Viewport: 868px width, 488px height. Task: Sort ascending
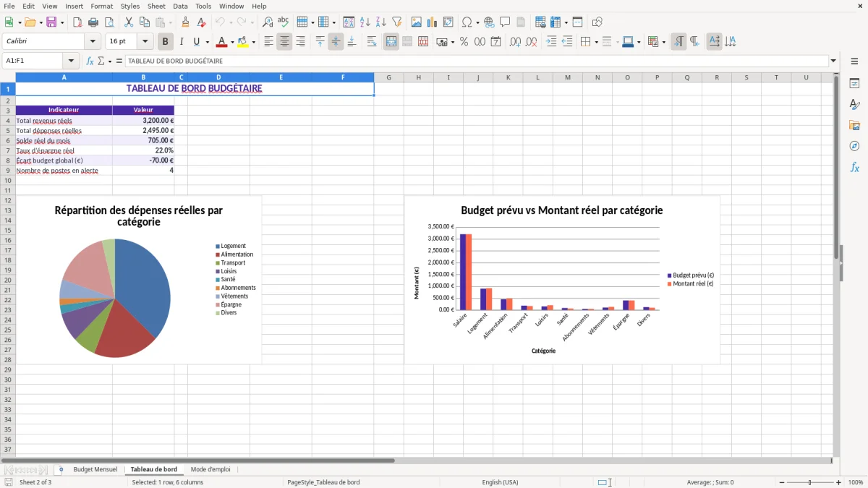[x=365, y=22]
